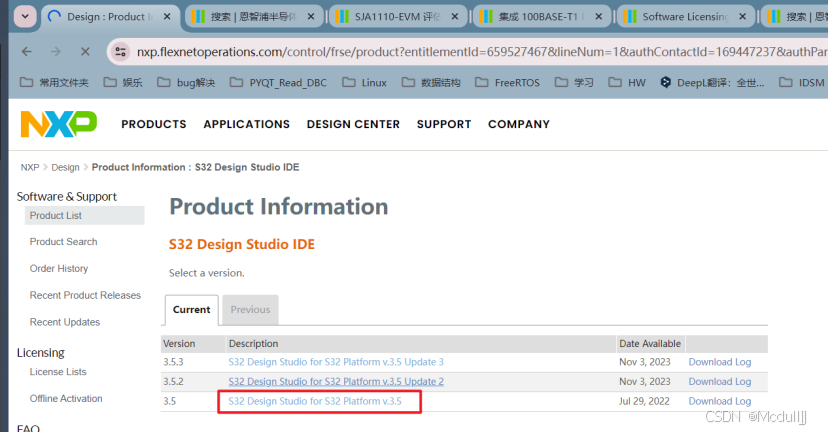Switch to the Software Licensing browser tab

[685, 17]
